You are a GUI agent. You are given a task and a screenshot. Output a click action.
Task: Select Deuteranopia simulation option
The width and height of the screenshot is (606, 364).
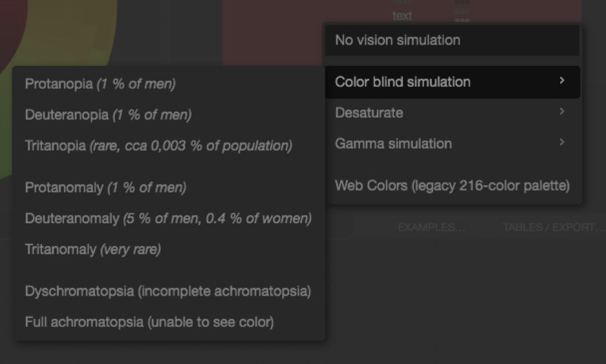[x=108, y=115]
